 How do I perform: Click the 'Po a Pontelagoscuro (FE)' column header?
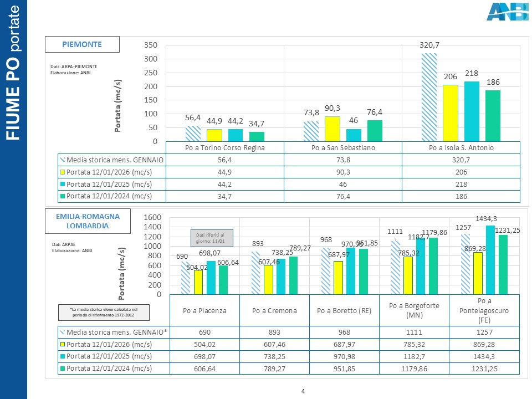point(484,310)
